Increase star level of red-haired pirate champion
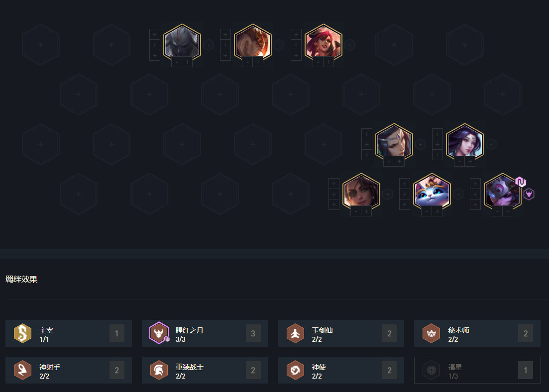Viewport: 549px width, 392px height. 329,62
